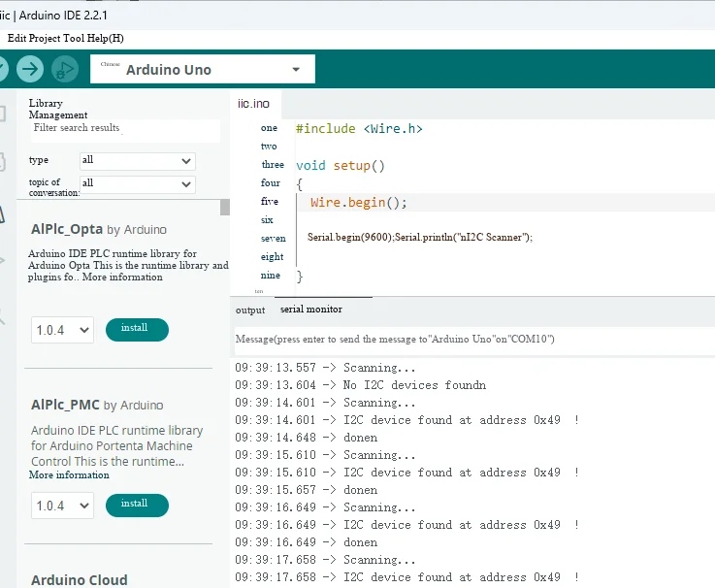Switch to the serial monitor tab
This screenshot has height=588, width=715.
(x=311, y=310)
